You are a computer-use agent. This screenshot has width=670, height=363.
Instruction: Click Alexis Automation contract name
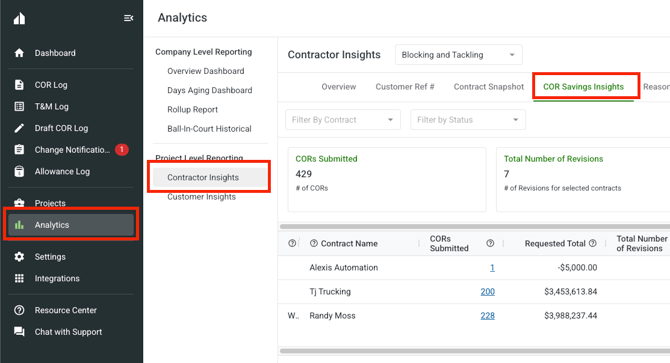[344, 268]
